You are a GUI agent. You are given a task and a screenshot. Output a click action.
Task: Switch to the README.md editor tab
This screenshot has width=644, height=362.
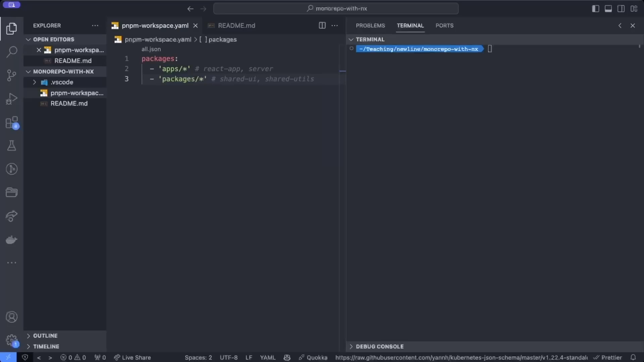pos(236,25)
